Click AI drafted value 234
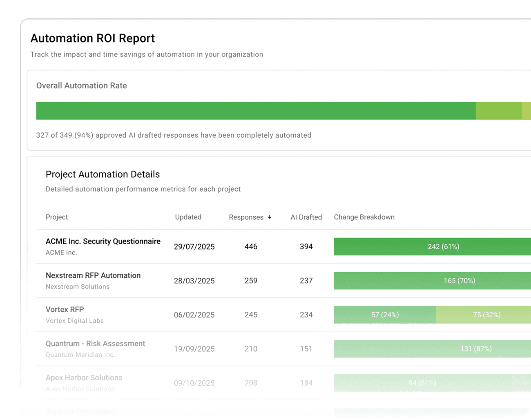Screen dimensions: 531x420 pyautogui.click(x=306, y=315)
